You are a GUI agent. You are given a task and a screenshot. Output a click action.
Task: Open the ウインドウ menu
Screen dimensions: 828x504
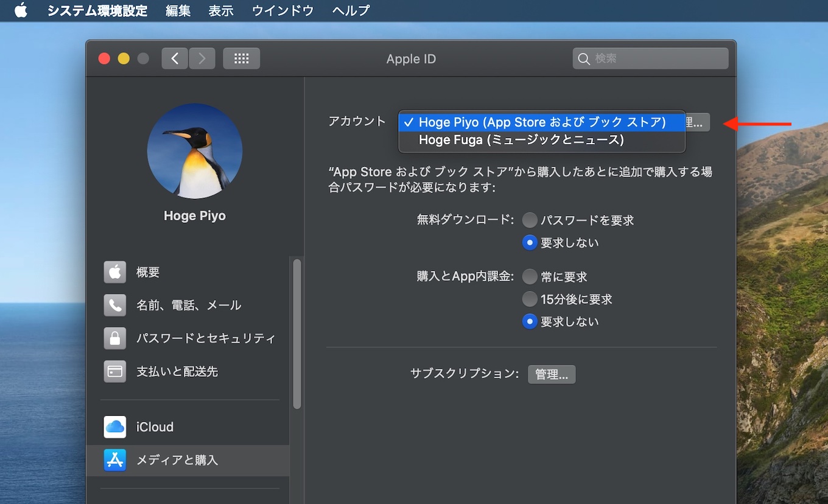[282, 10]
